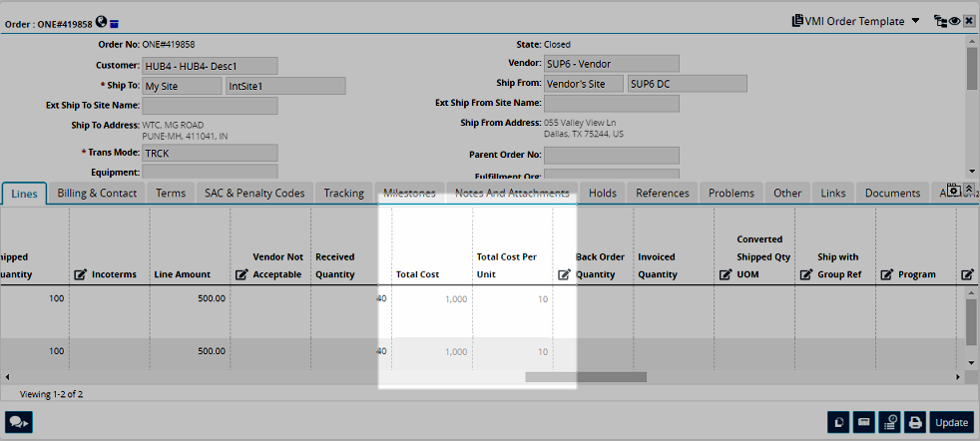Image resolution: width=980 pixels, height=441 pixels.
Task: Click the Update button
Action: (x=952, y=423)
